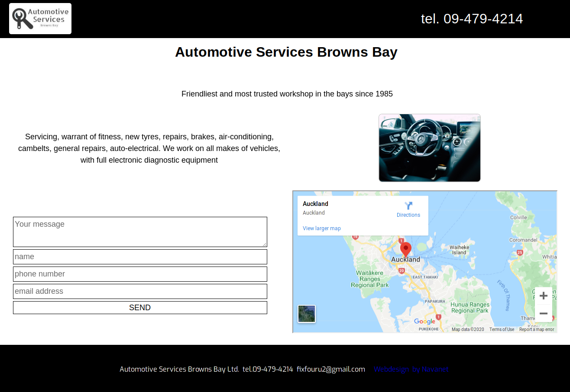Open the Terms of Use link
Screen dimensions: 570x392
(x=502, y=329)
